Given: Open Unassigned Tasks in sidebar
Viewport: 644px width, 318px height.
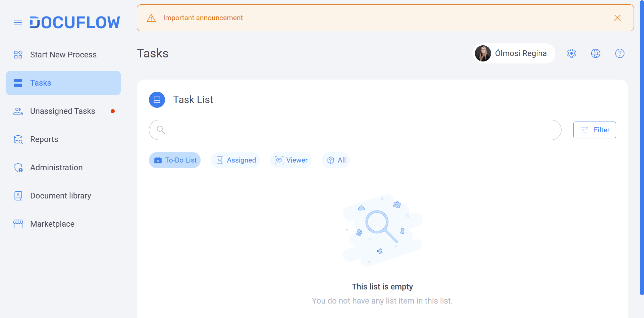Looking at the screenshot, I should point(63,111).
